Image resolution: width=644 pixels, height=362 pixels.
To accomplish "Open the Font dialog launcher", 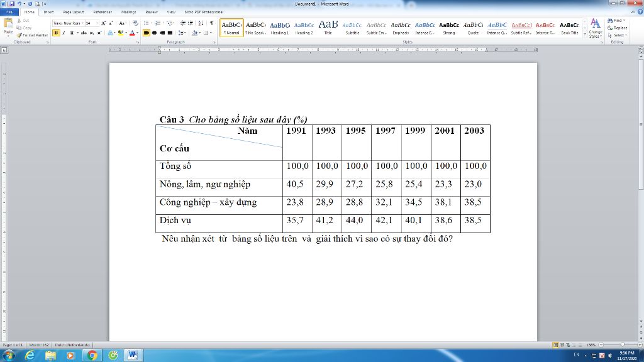I will (138, 42).
